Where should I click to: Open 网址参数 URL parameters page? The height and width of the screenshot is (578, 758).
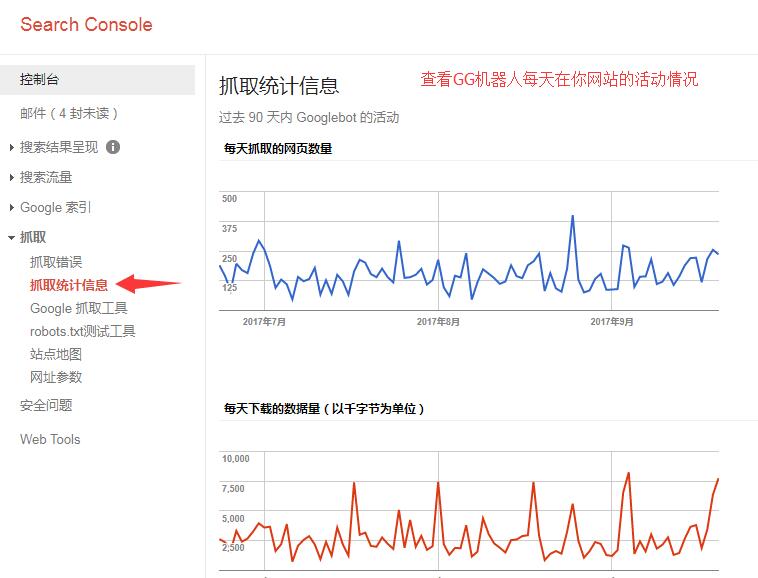[x=56, y=377]
